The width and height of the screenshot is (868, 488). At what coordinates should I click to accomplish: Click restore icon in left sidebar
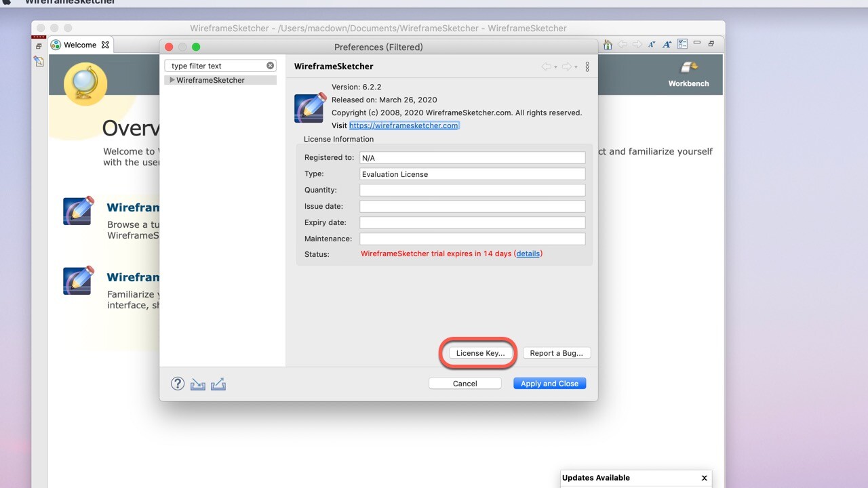(x=39, y=46)
